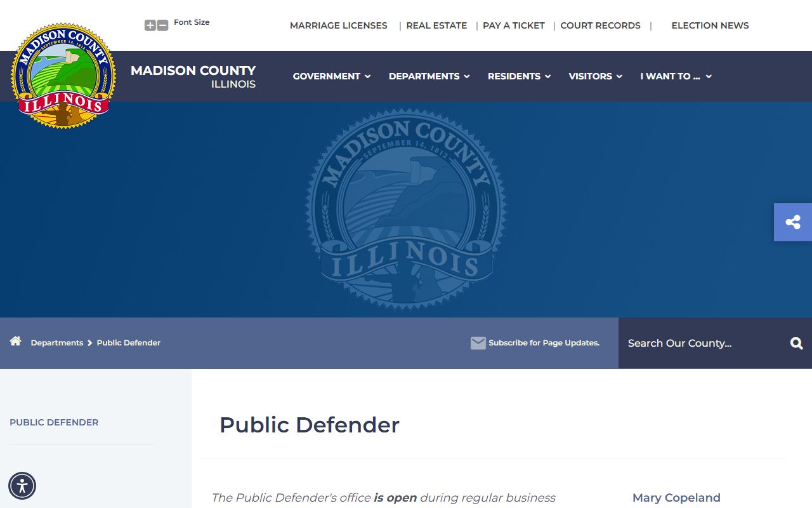812x508 pixels.
Task: Expand the Departments menu
Action: point(429,76)
